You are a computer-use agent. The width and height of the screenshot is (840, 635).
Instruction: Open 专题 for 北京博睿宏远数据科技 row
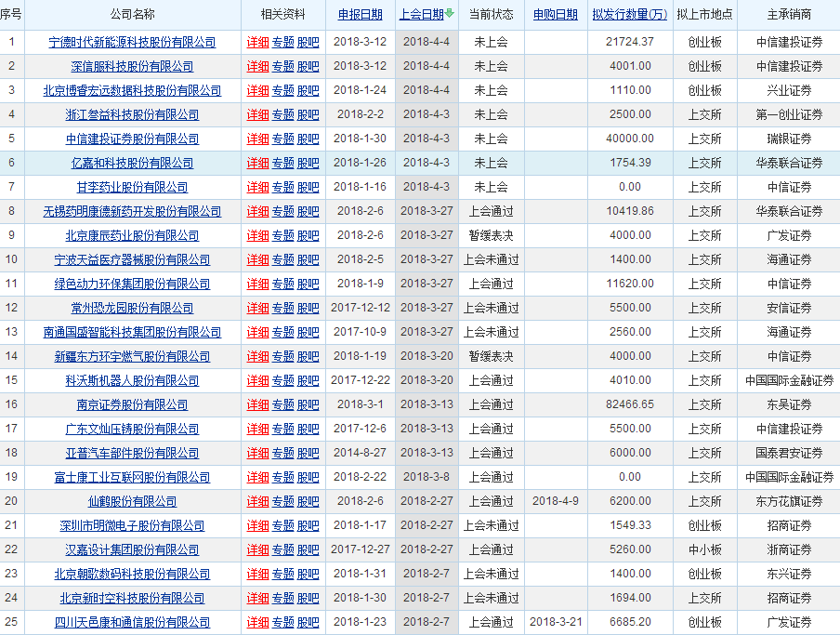click(282, 90)
